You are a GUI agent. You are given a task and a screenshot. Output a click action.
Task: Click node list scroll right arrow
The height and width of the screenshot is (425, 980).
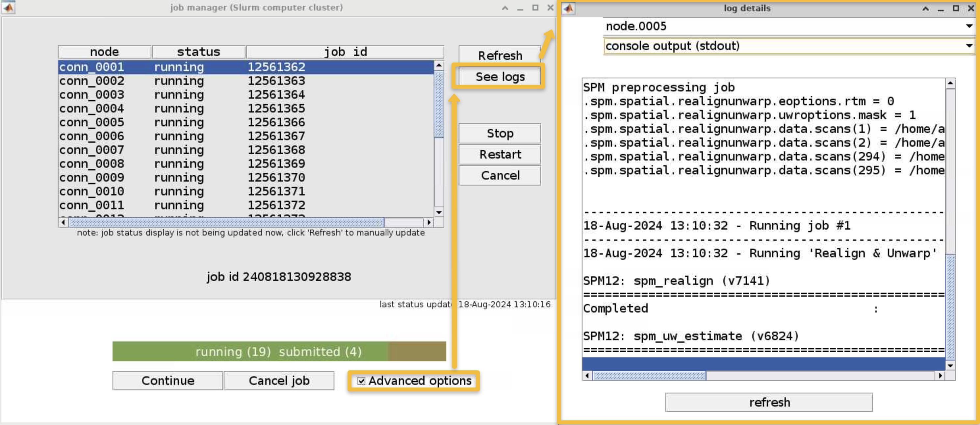pos(429,222)
